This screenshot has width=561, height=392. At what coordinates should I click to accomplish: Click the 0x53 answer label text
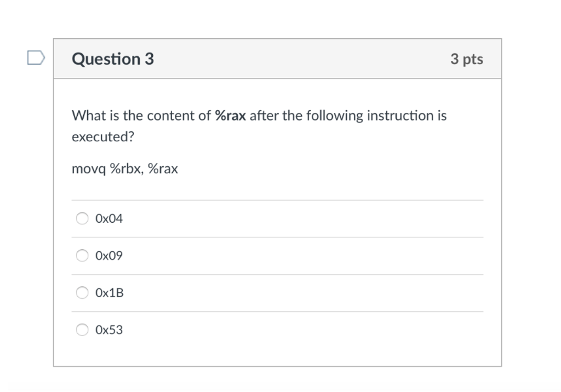click(x=109, y=330)
